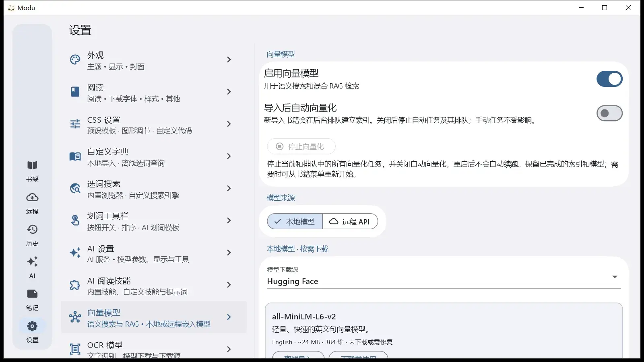
Task: Open the 选词搜索 settings entry
Action: point(154,188)
